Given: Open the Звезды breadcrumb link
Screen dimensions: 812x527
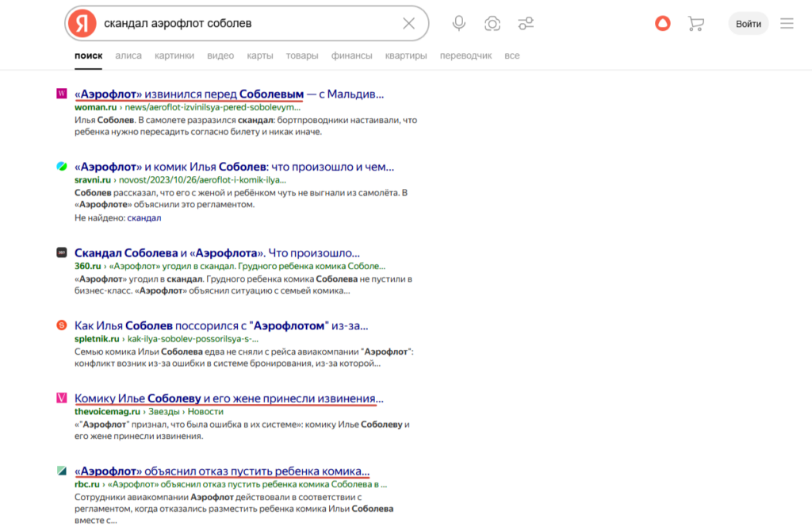Looking at the screenshot, I should click(163, 411).
